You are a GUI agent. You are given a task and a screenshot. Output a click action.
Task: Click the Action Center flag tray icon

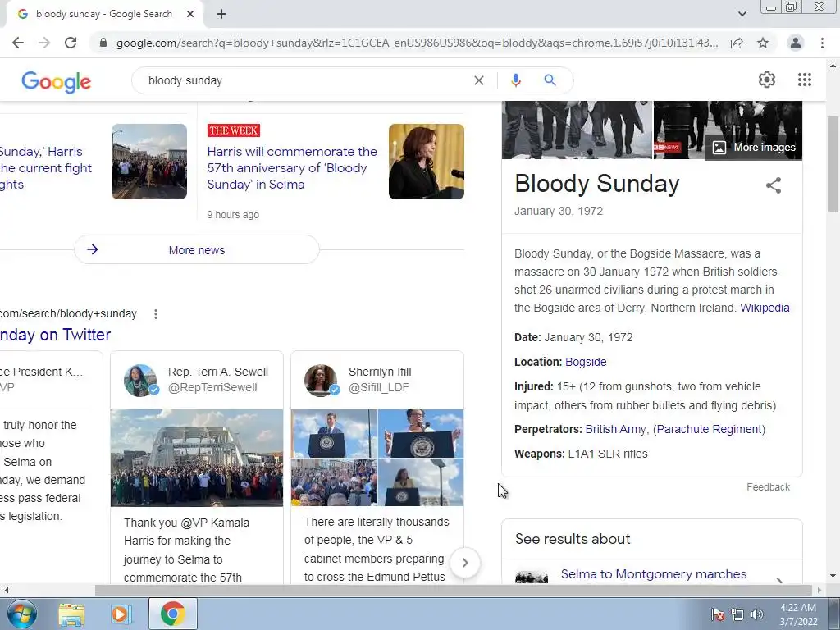point(718,614)
